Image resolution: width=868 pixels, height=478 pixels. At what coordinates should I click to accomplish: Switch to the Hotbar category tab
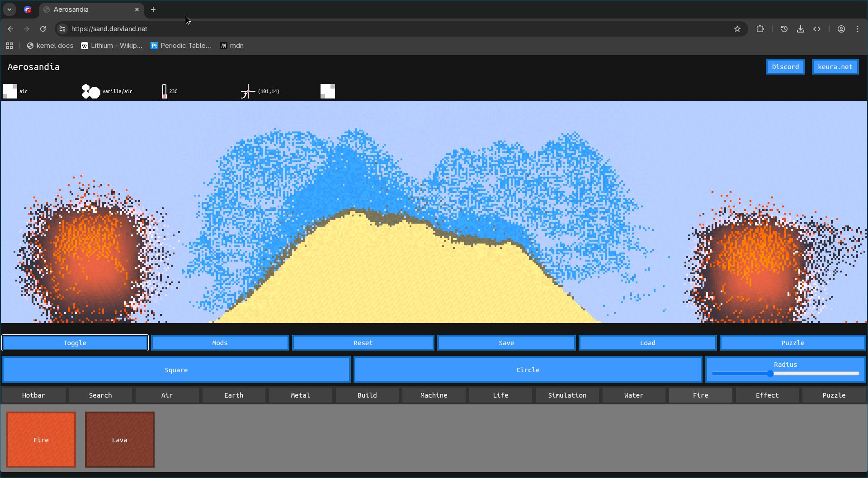point(33,395)
